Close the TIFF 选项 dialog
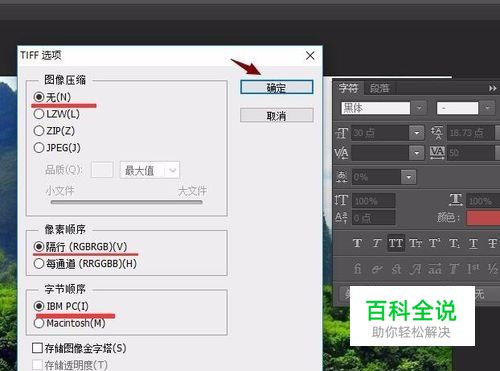The image size is (500, 371). (x=310, y=56)
